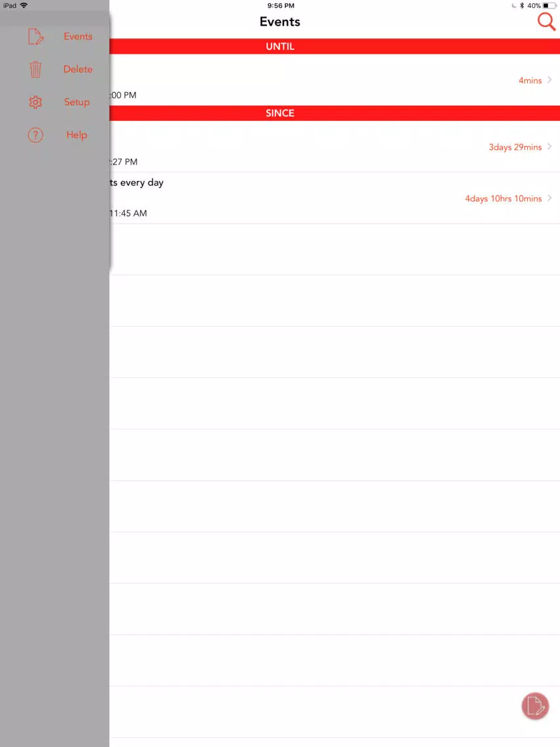The width and height of the screenshot is (560, 747).
Task: Tap the 11:45 AM timestamp
Action: pos(128,214)
